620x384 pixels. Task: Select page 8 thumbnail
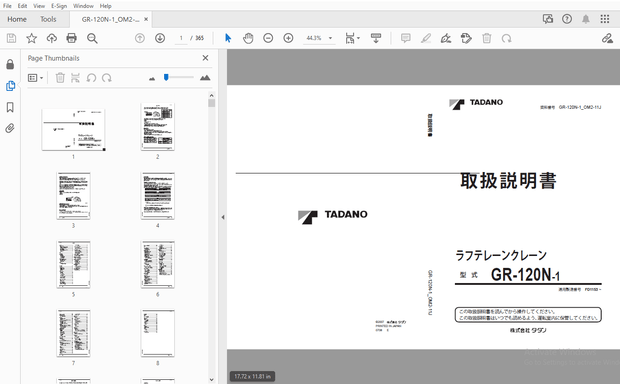157,333
